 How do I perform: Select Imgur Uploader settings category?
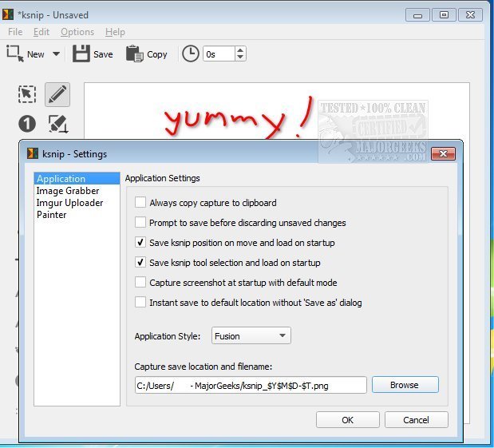click(77, 203)
